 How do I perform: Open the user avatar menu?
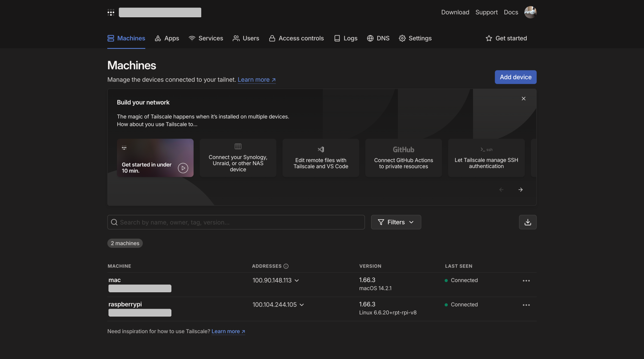point(530,12)
